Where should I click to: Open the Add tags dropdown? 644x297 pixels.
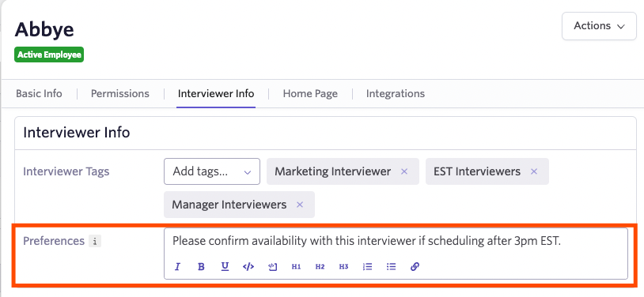click(212, 171)
